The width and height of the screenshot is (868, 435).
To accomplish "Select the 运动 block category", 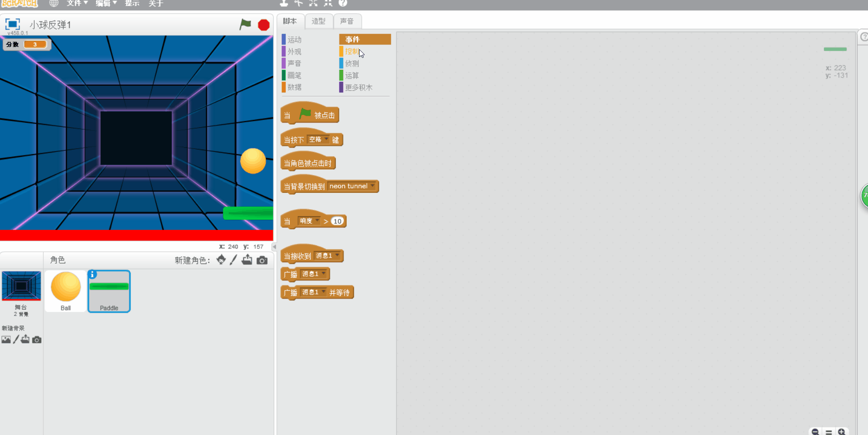I will (308, 40).
